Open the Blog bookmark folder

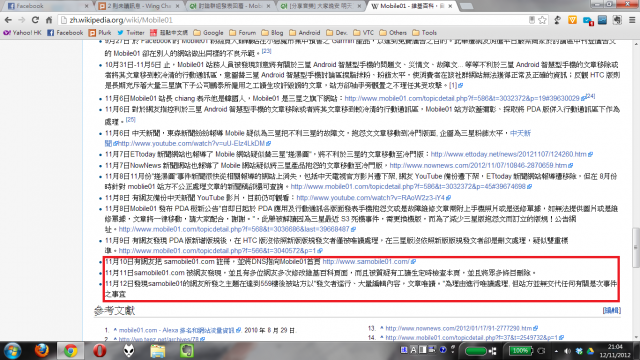(x=273, y=33)
